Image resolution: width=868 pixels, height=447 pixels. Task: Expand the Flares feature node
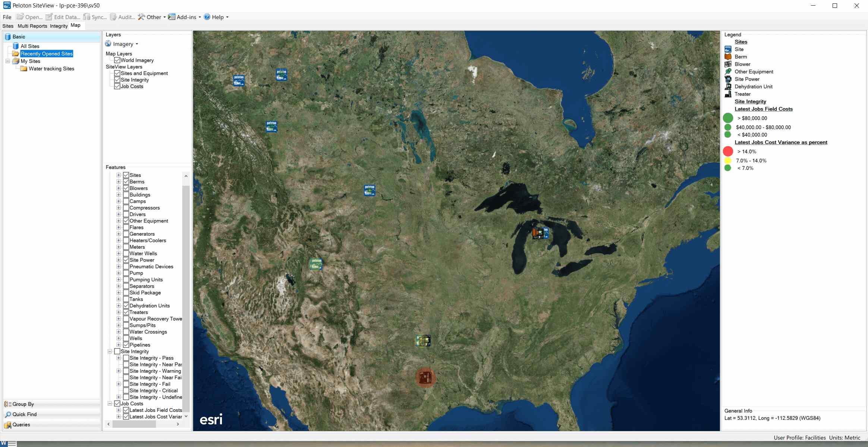click(119, 227)
